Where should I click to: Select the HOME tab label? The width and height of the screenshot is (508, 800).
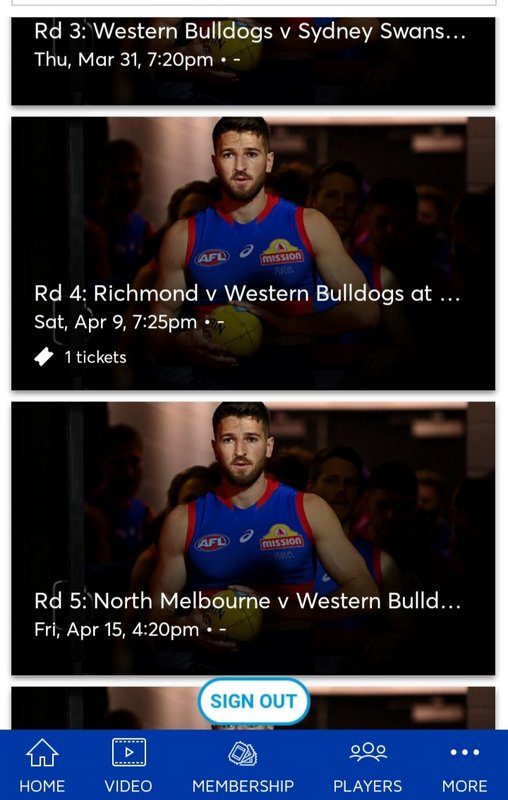tap(42, 786)
